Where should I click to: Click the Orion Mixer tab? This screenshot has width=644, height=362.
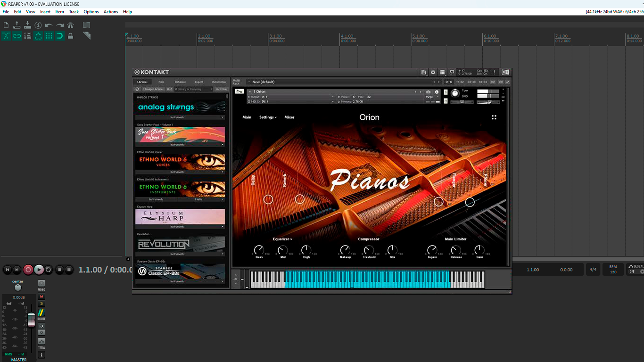(x=289, y=117)
